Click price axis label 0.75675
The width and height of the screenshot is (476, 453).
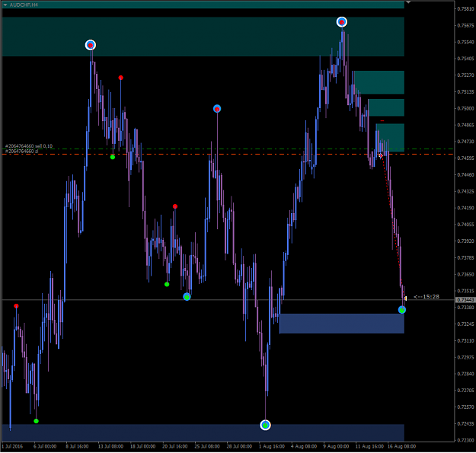tap(465, 25)
